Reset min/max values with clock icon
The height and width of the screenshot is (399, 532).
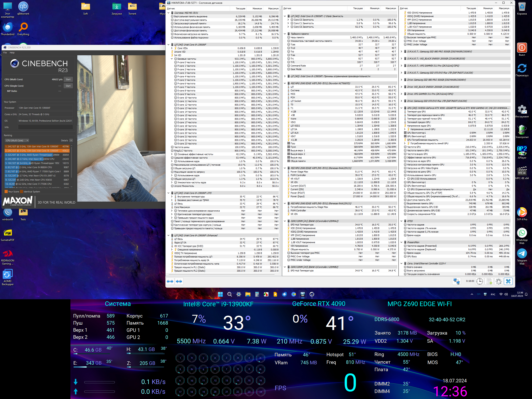[480, 281]
